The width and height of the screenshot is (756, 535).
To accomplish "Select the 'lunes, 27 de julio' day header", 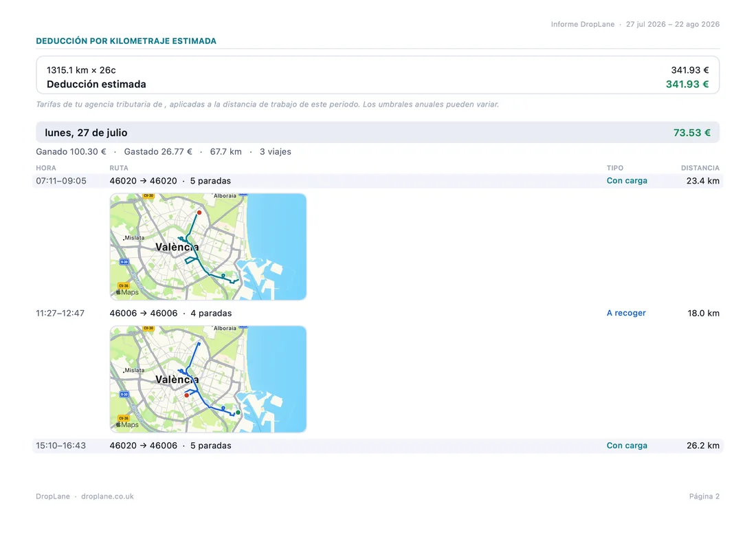I will coord(86,133).
